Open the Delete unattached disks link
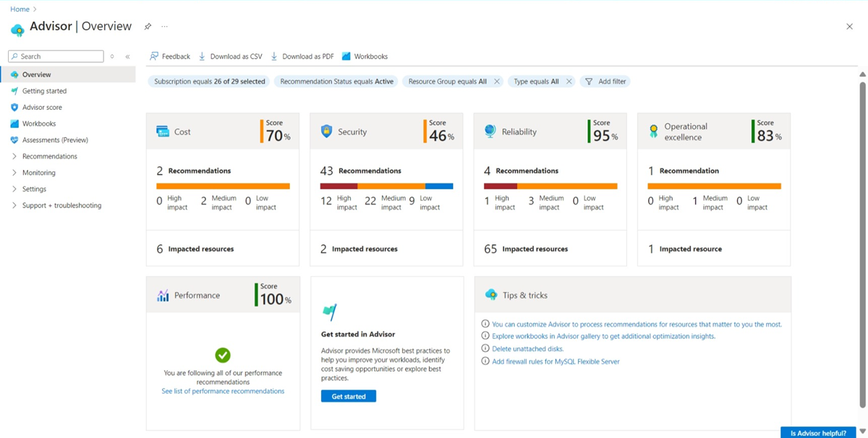Image resolution: width=868 pixels, height=438 pixels. tap(527, 348)
